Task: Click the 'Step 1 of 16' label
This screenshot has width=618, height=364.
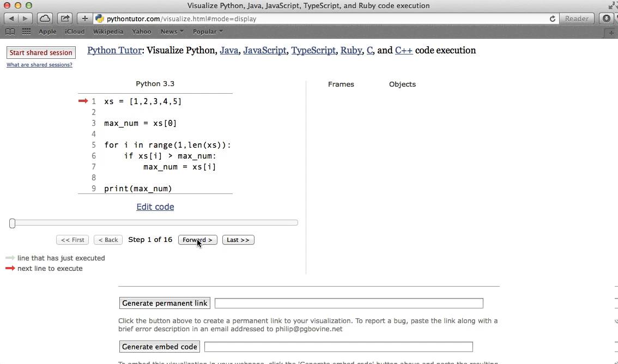Action: coord(150,240)
